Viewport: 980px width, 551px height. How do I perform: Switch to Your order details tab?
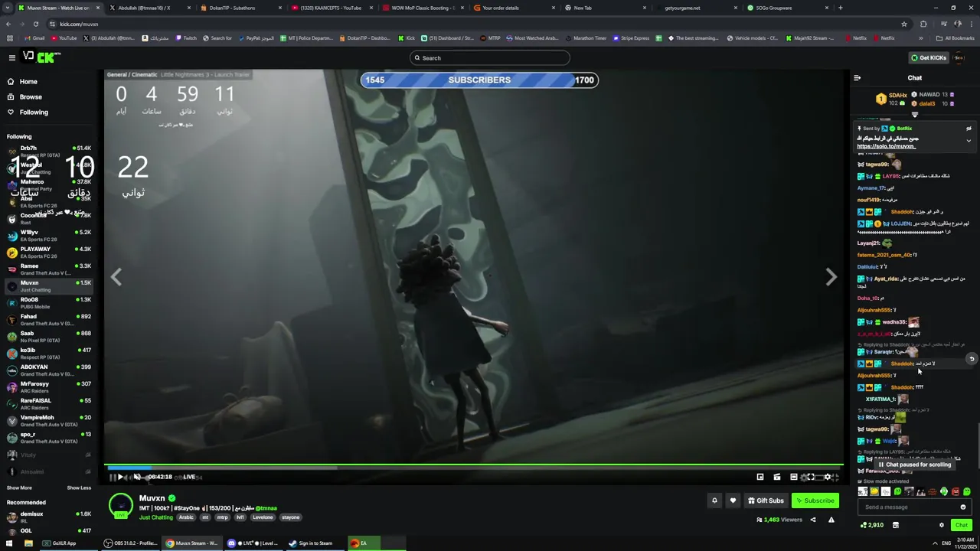[514, 8]
